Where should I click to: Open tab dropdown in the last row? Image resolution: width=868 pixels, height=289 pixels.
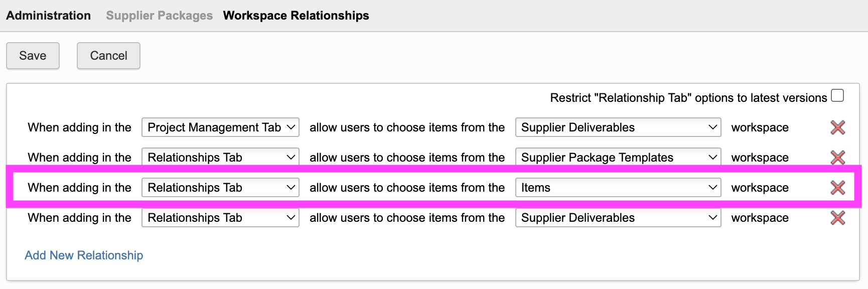click(220, 218)
